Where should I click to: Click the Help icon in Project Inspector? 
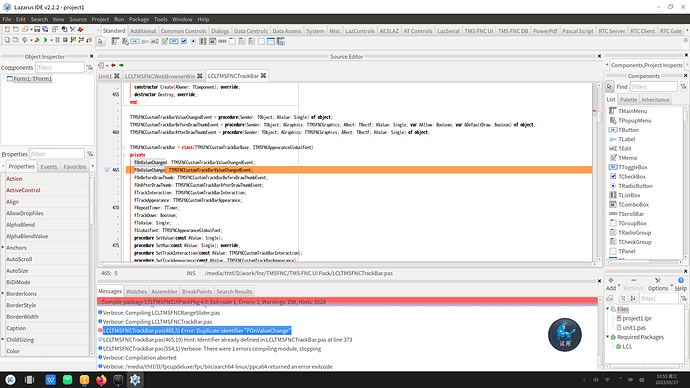(681, 280)
